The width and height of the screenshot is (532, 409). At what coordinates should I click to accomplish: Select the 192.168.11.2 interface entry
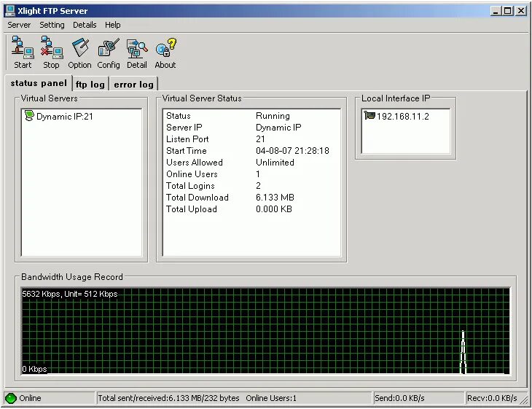point(403,117)
